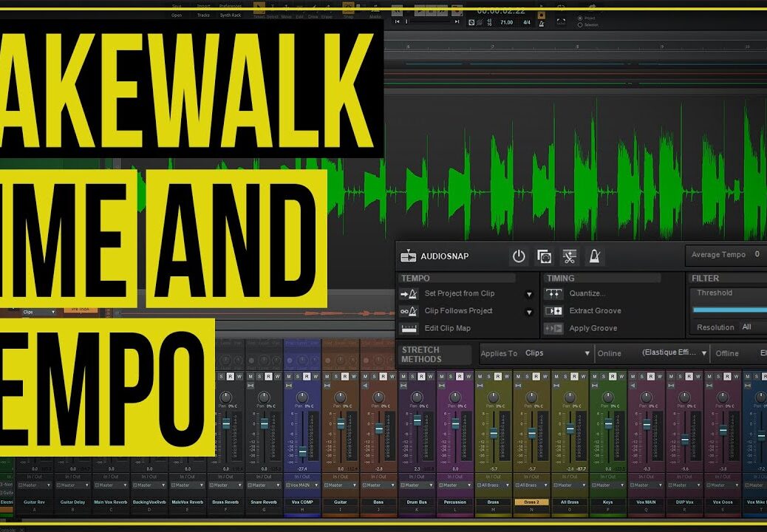This screenshot has height=532, width=767.
Task: Click the AudioSnap palette logo icon
Action: pyautogui.click(x=408, y=256)
